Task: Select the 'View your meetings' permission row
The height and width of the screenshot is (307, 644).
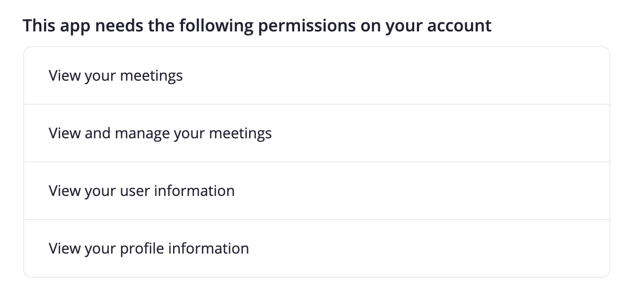Action: tap(317, 75)
